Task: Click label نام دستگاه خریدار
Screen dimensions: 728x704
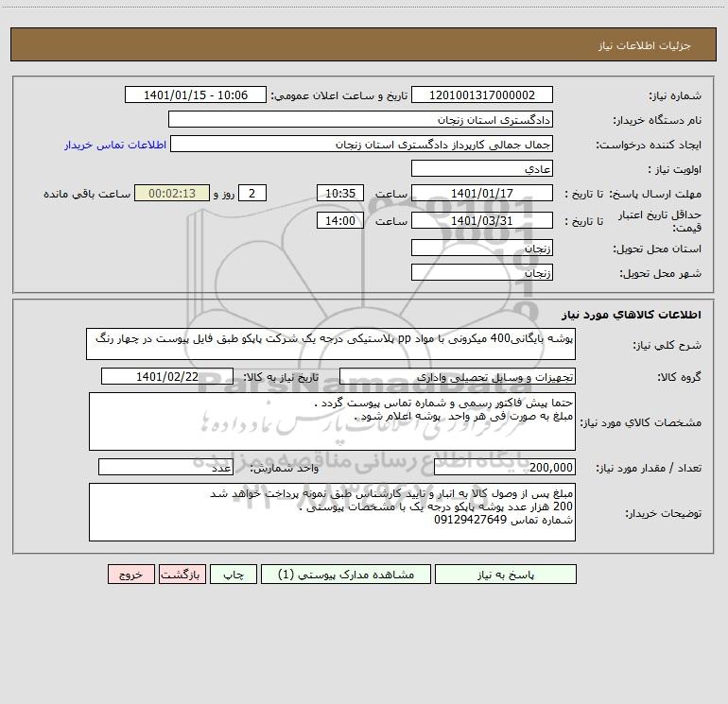Action: pos(657,121)
